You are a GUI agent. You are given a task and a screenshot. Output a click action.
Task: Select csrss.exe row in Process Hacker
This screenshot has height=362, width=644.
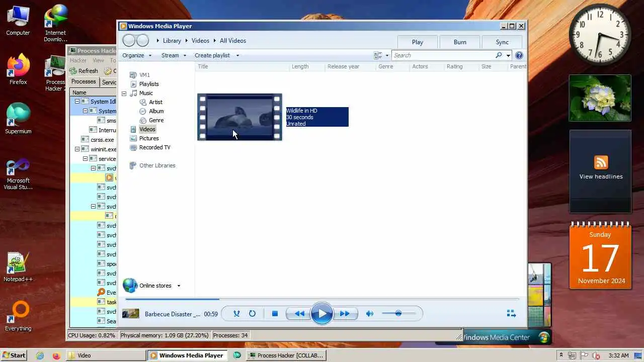[x=93, y=140]
